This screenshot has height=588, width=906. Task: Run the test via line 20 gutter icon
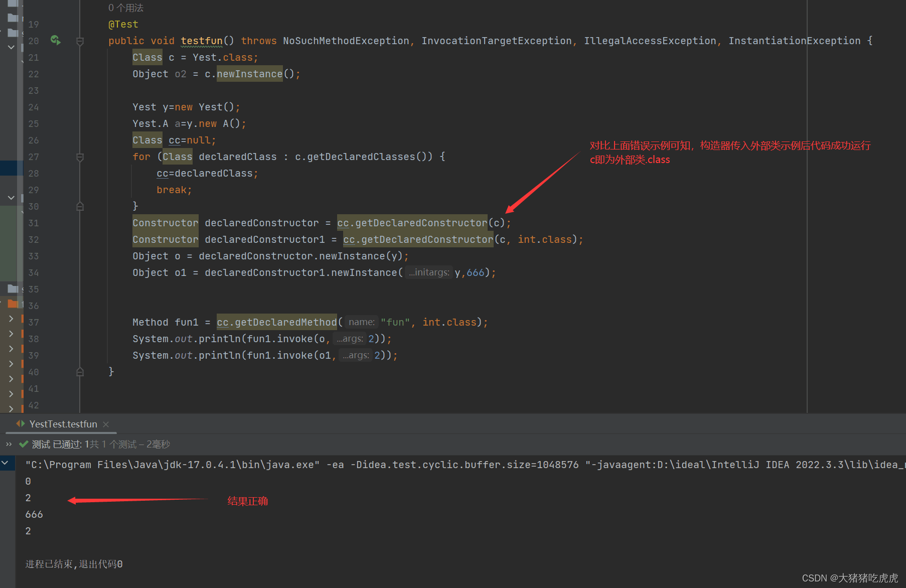click(56, 40)
